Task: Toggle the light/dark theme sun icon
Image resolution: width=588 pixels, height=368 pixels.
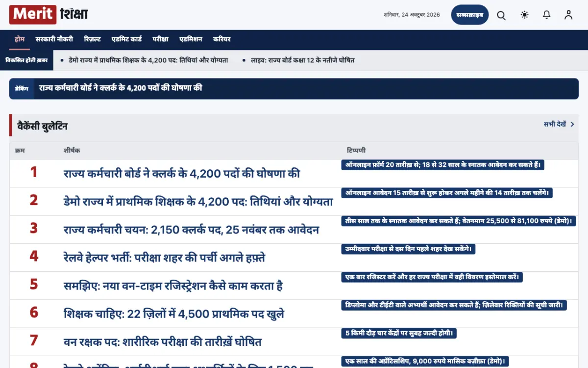Action: coord(525,15)
